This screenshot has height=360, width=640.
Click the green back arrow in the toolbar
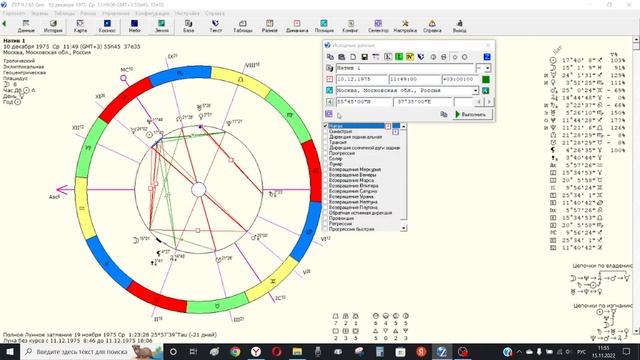[x=4, y=24]
